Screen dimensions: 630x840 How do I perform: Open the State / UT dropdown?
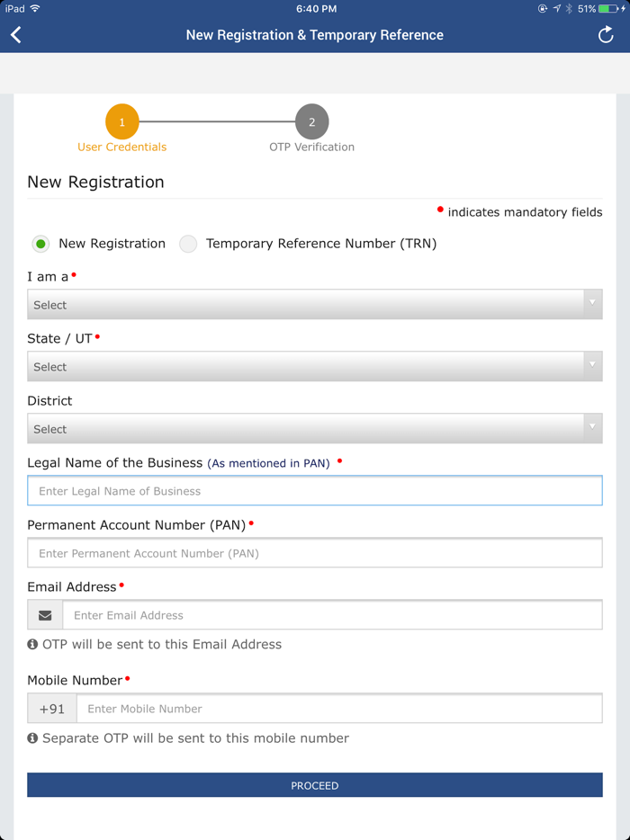pos(314,366)
